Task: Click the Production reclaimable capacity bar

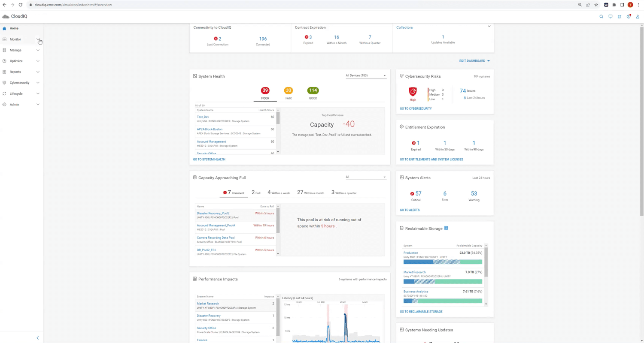Action: (x=443, y=262)
